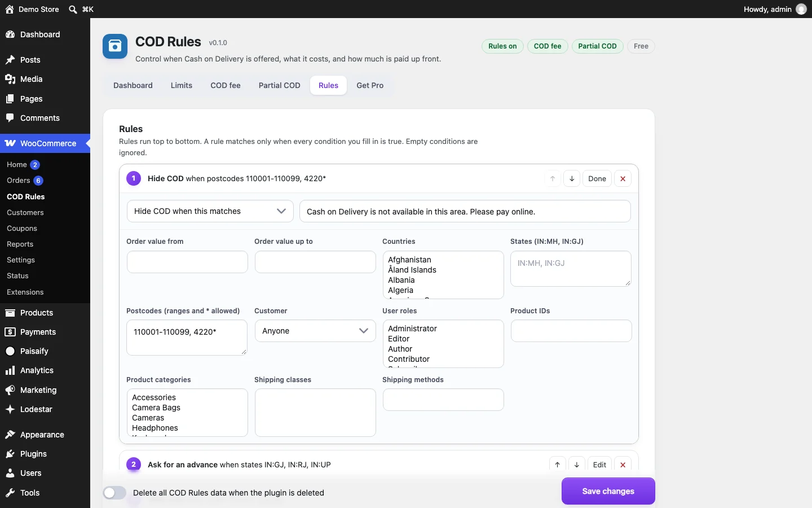The image size is (812, 508).
Task: Toggle delete all COD Rules data switch
Action: 114,493
